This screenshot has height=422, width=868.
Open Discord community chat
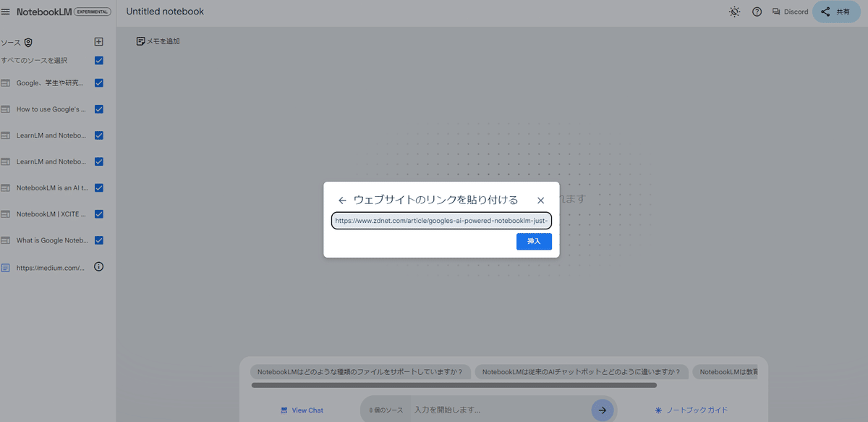(x=789, y=12)
